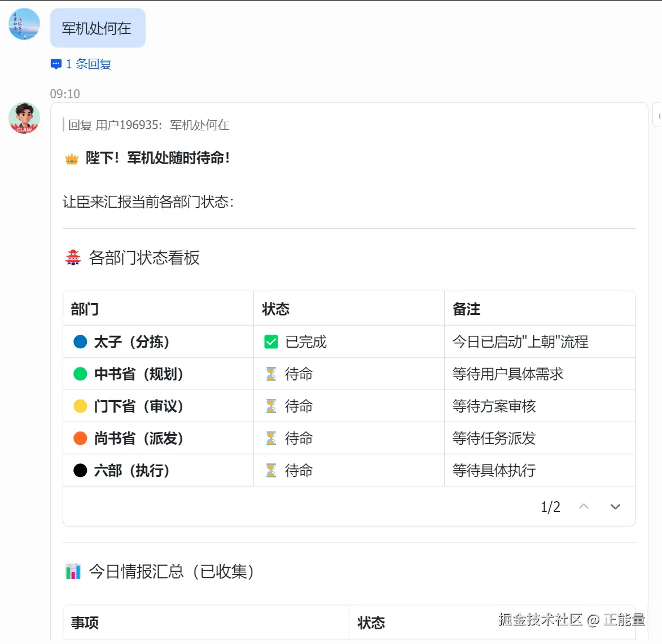Click the user avatar at top left
Viewport: 662px width, 644px height.
(x=24, y=24)
